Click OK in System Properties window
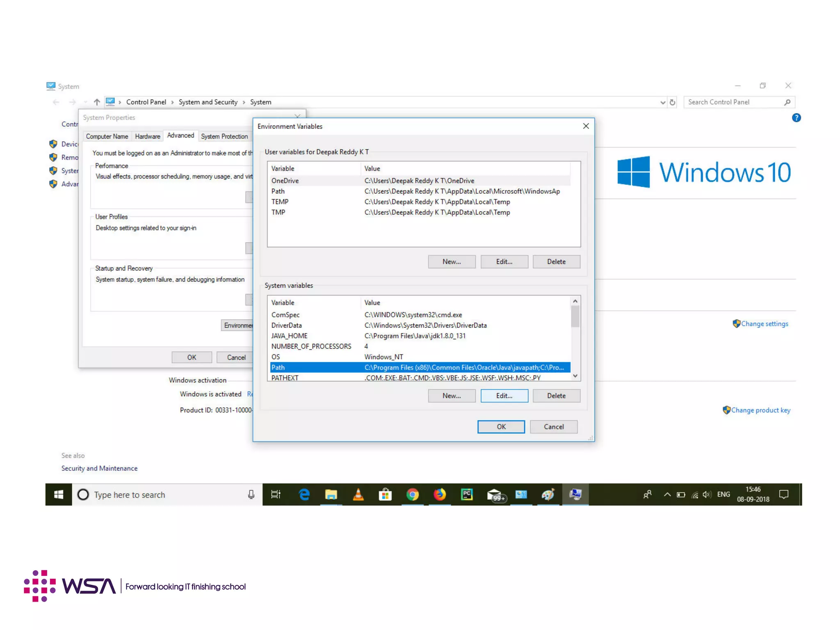Viewport: 840px width, 630px height. [x=192, y=357]
